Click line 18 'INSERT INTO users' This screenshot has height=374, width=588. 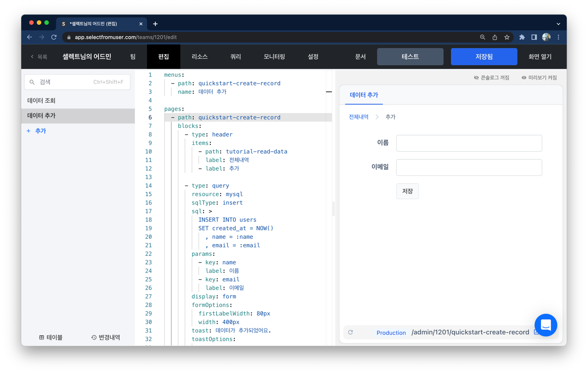227,220
